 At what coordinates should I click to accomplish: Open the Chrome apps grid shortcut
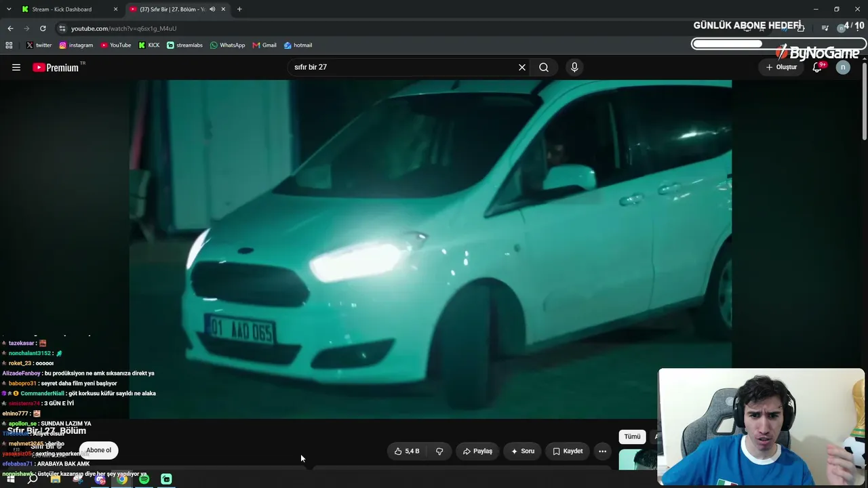tap(9, 45)
